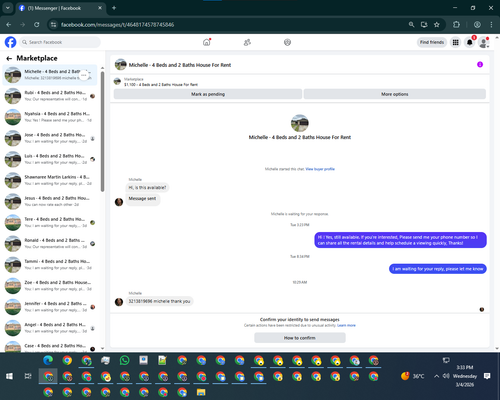Show hidden system tray icons
500x400 pixels.
click(x=436, y=376)
